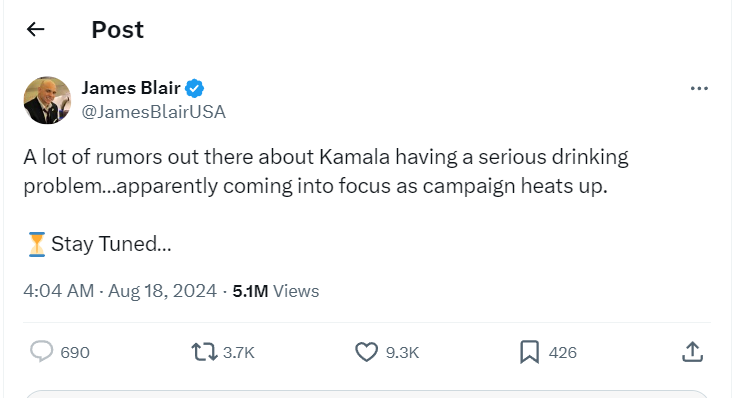Click the blue verified badge
This screenshot has height=398, width=742.
point(194,88)
